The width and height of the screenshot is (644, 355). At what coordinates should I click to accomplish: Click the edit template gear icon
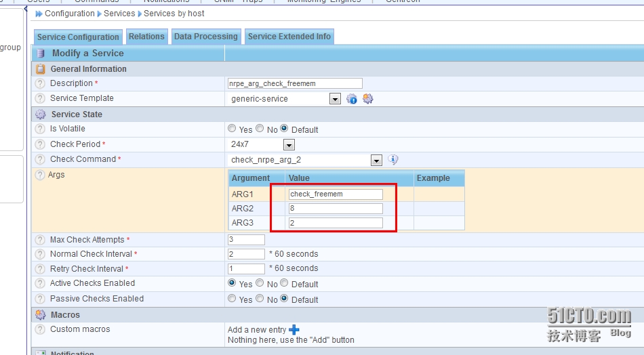coord(367,99)
